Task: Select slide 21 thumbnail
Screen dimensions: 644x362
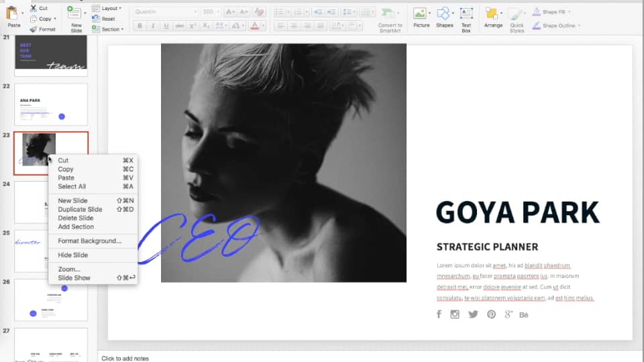Action: pos(51,55)
